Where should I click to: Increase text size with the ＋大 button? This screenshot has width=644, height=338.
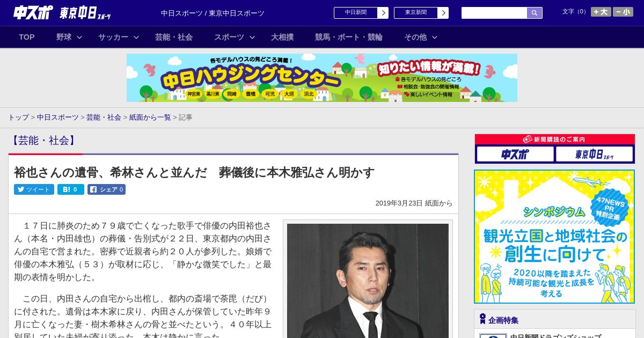[x=601, y=12]
